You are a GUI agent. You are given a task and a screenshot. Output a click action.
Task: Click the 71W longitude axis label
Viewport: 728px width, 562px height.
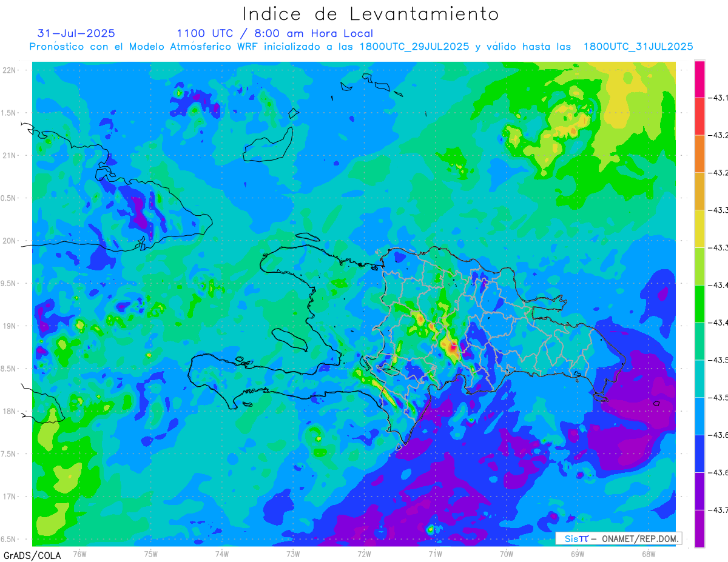[435, 554]
